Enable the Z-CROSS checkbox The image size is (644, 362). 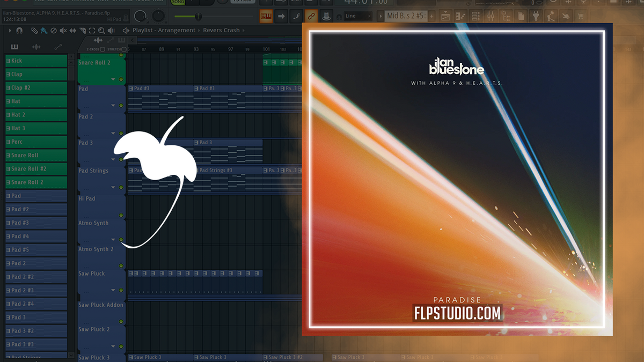click(x=103, y=49)
